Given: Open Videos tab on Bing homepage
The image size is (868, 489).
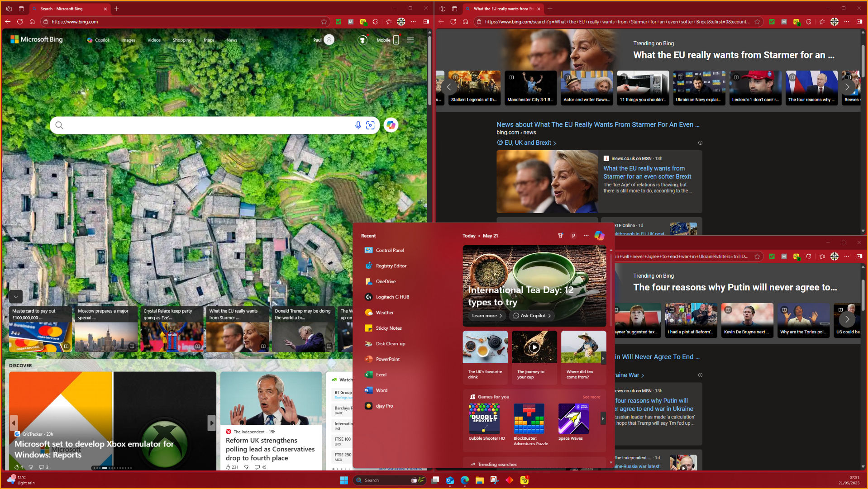Looking at the screenshot, I should pyautogui.click(x=154, y=40).
